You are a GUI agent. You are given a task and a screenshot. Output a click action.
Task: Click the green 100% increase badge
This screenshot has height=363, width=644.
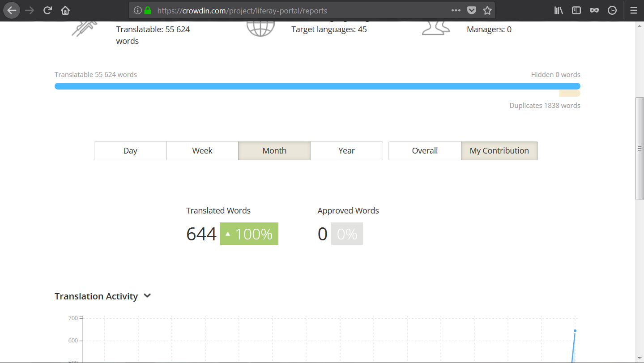tap(249, 234)
